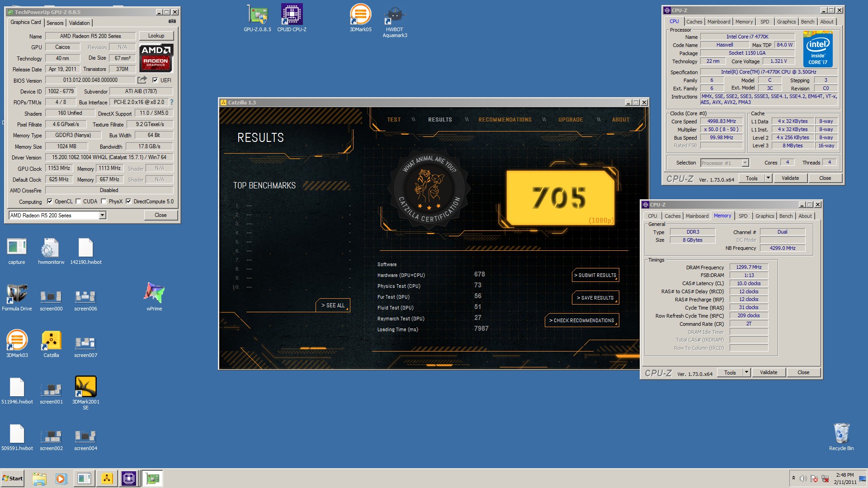868x488 pixels.
Task: Click the Lookup button in GPU-Z
Action: pyautogui.click(x=156, y=36)
